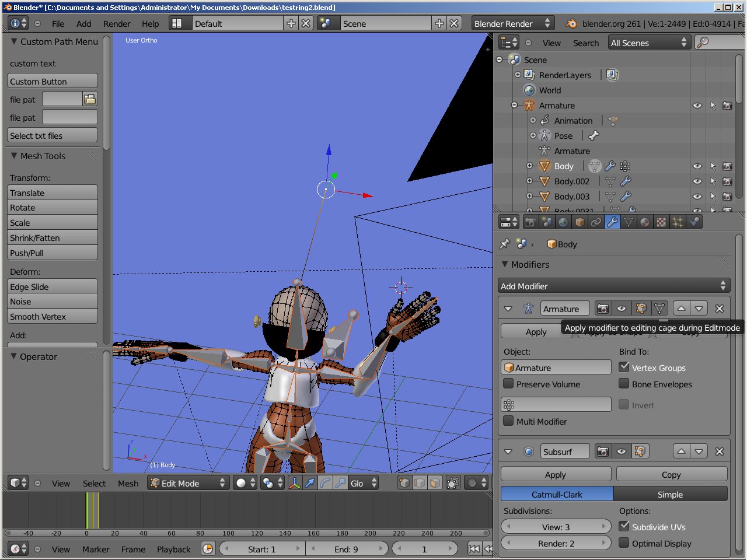The height and width of the screenshot is (560, 747).
Task: Hide the Armature object via its eye icon
Action: [x=697, y=106]
